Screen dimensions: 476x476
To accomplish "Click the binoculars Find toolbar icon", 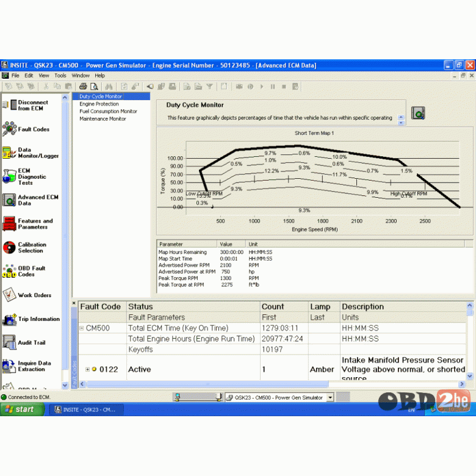I will [x=109, y=87].
